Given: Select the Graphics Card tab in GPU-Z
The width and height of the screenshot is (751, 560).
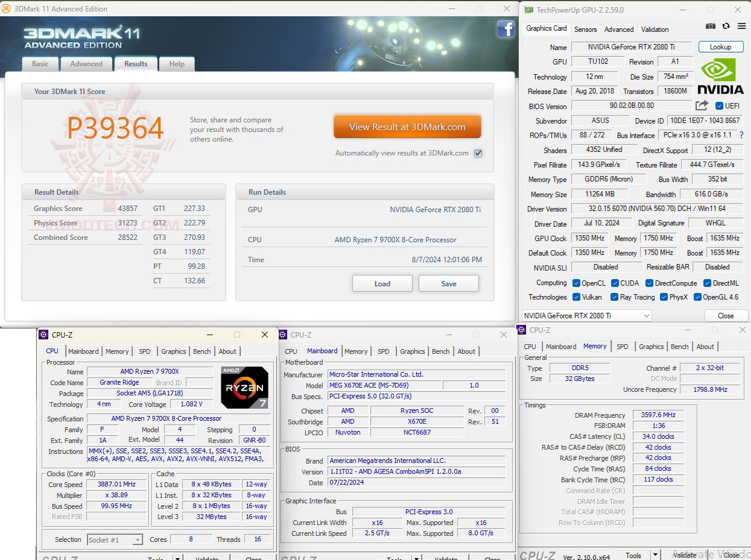Looking at the screenshot, I should 547,28.
